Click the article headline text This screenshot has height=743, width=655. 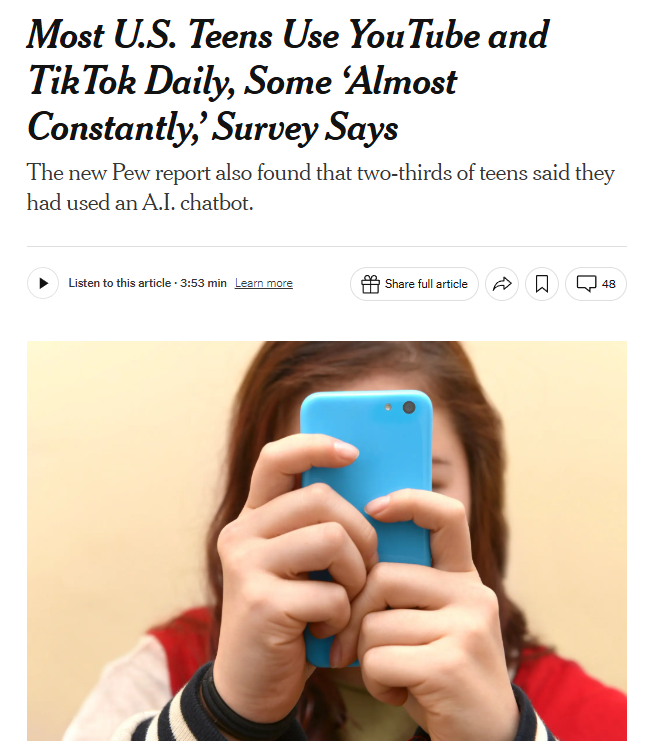pyautogui.click(x=288, y=81)
